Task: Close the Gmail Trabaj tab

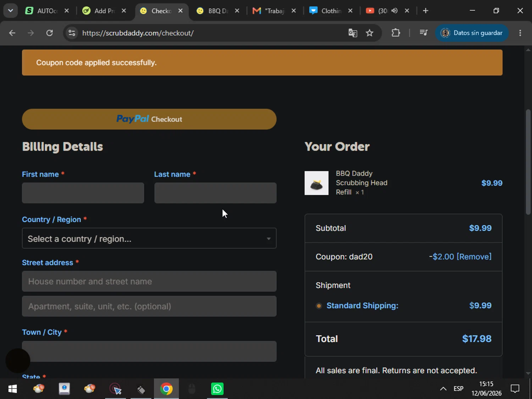Action: coord(294,11)
